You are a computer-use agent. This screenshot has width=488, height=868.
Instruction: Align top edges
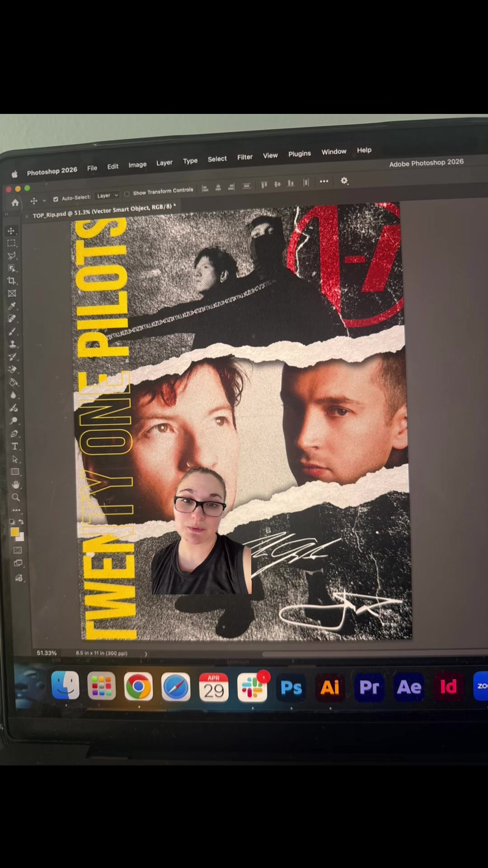264,184
